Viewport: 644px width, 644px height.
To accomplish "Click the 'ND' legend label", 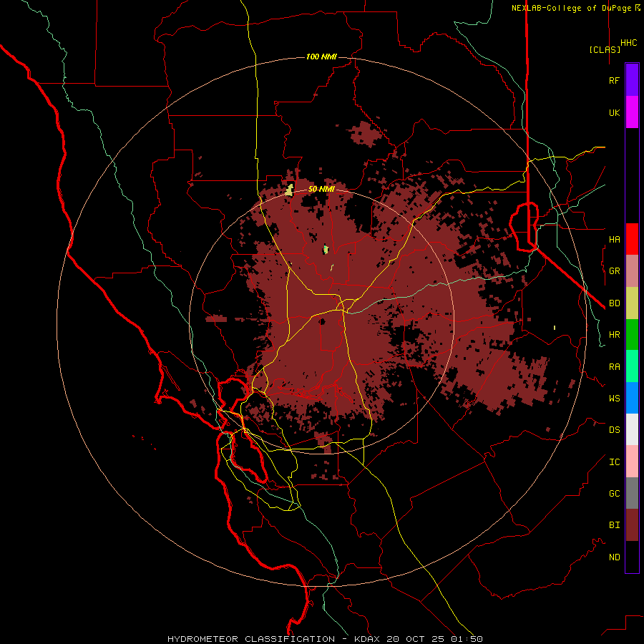I will click(614, 557).
